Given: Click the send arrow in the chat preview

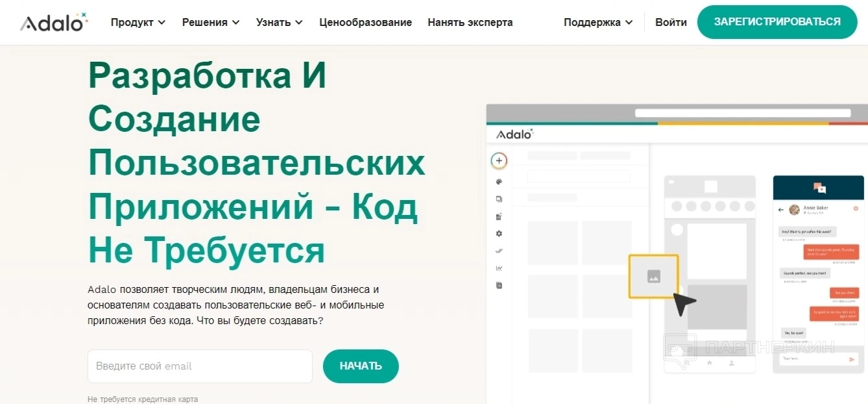Looking at the screenshot, I should coord(852,359).
